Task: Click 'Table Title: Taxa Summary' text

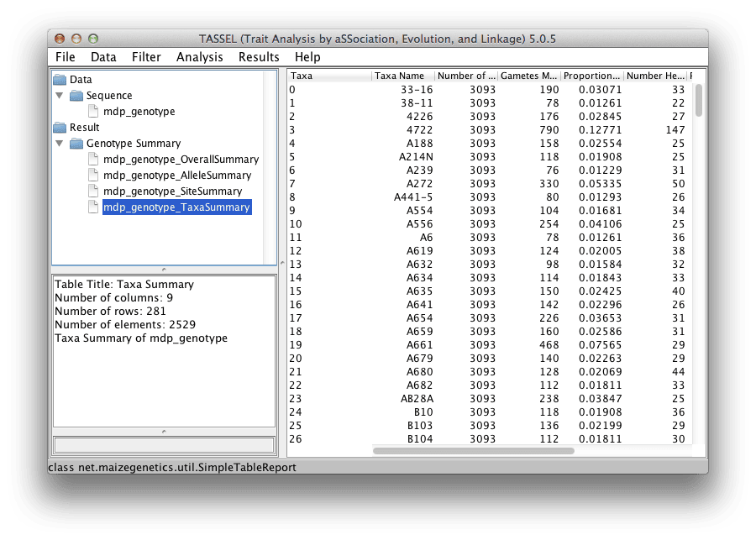Action: 124,284
